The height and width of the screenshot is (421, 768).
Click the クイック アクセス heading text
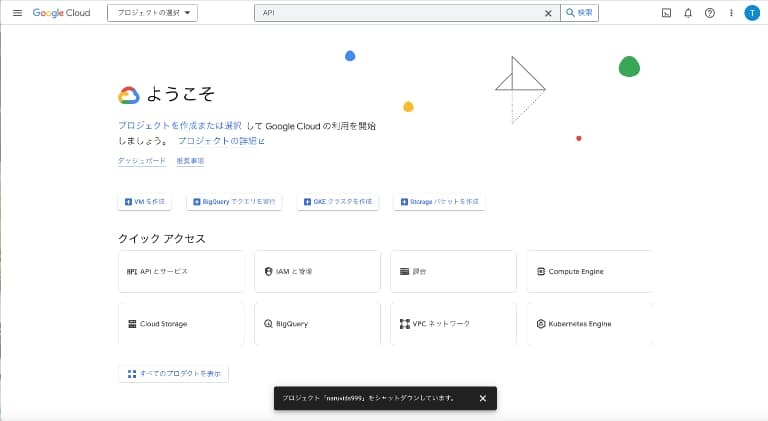[x=162, y=238]
